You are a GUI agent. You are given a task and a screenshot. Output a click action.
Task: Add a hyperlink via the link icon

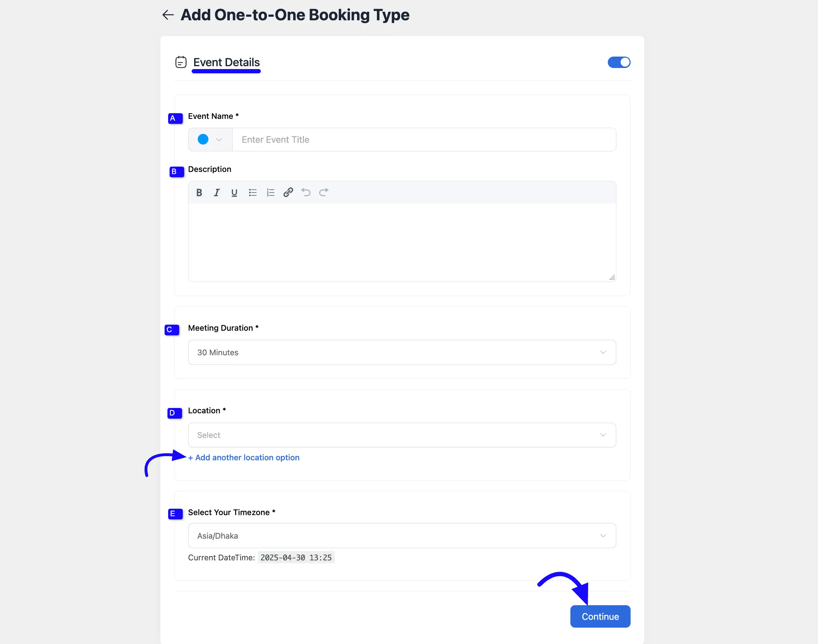click(288, 193)
